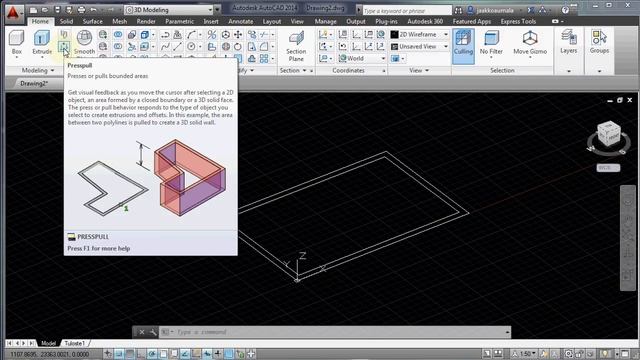
Task: Open the 2D Wireframe visual style dropdown
Action: (x=420, y=35)
